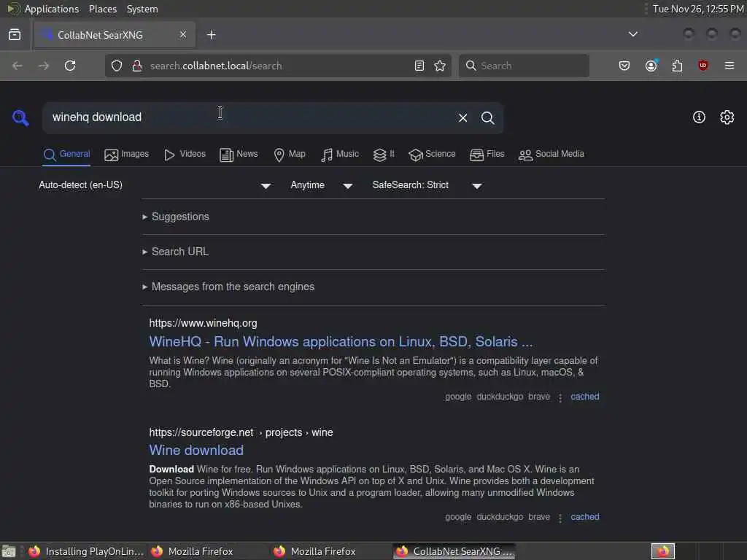Go forward with browser forward arrow
The height and width of the screenshot is (560, 747).
(44, 66)
